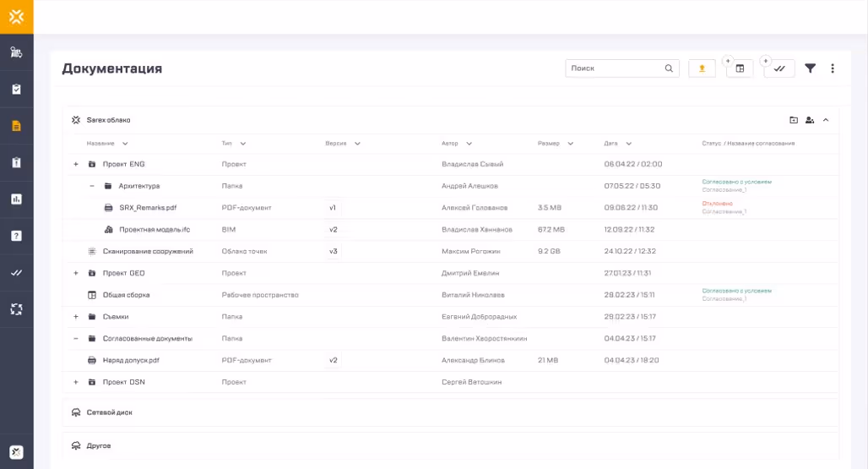The image size is (868, 469).
Task: Open the Версия column sort dropdown
Action: pyautogui.click(x=357, y=144)
